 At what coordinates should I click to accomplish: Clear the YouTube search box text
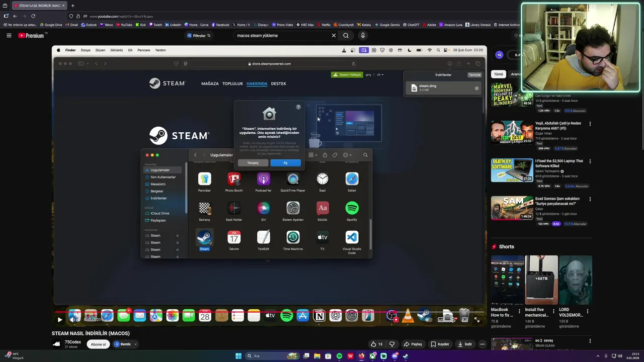(334, 35)
